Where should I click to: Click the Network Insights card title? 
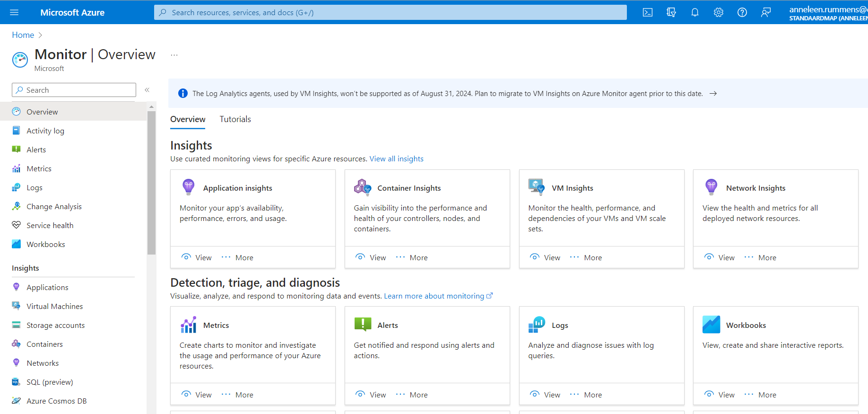click(755, 188)
